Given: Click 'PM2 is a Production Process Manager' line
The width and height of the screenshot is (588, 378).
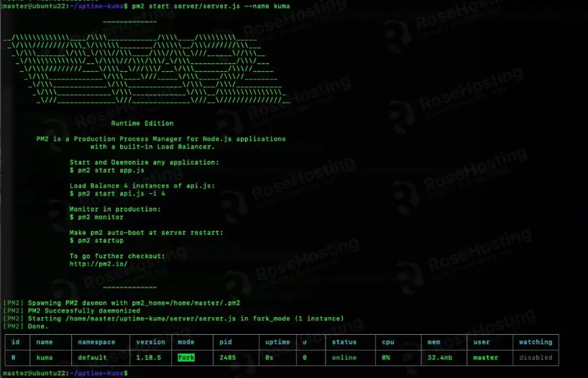Looking at the screenshot, I should coord(161,139).
